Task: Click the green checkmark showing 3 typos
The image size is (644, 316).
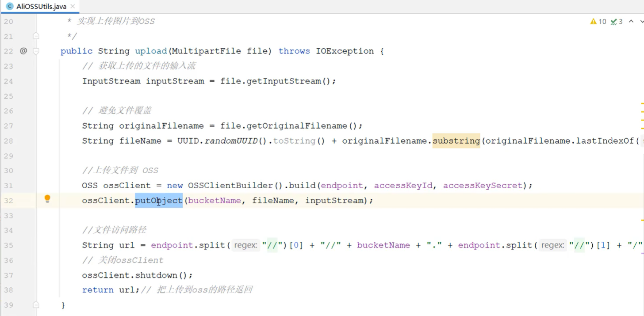Action: 614,22
